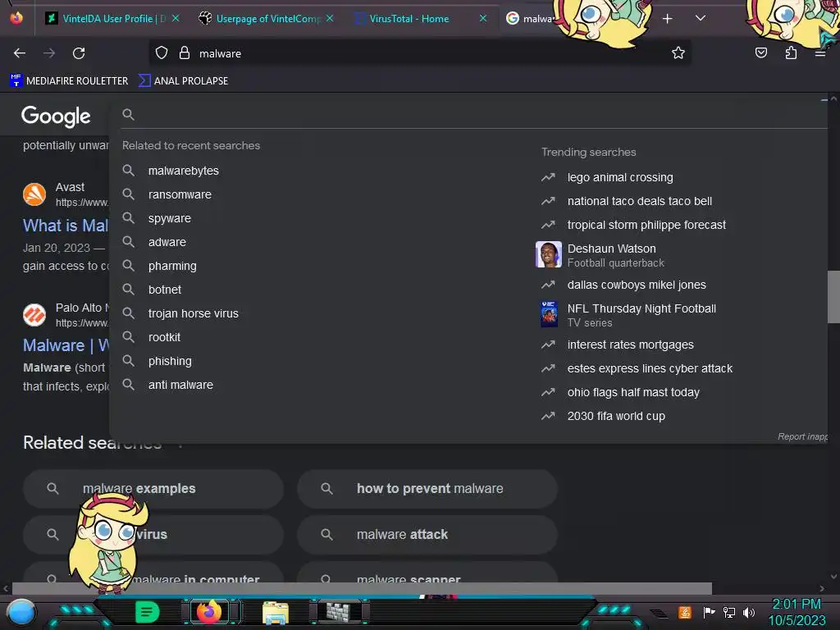Image resolution: width=840 pixels, height=630 pixels.
Task: Search related: malware attack
Action: pyautogui.click(x=427, y=534)
